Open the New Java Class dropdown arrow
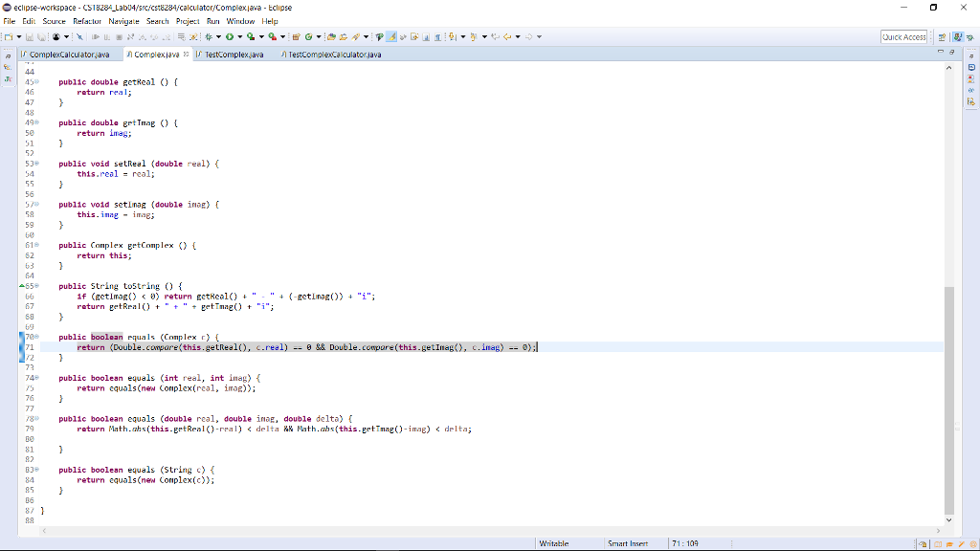The height and width of the screenshot is (551, 980). [318, 37]
